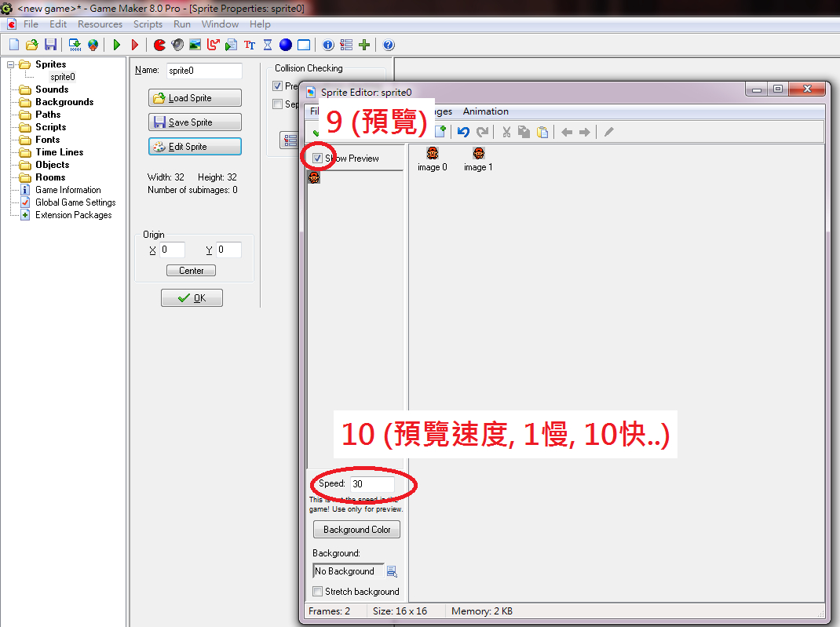The width and height of the screenshot is (840, 627).
Task: Redo in the Sprite Editor toolbar
Action: (x=482, y=132)
